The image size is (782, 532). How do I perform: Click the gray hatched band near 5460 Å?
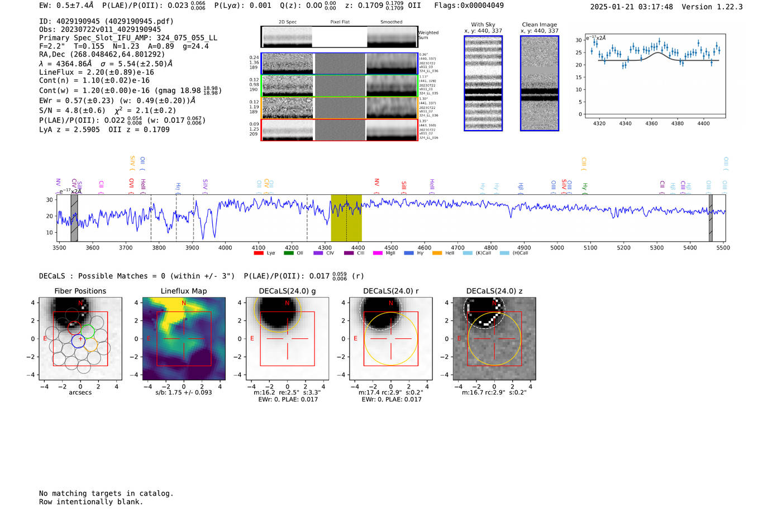coord(711,218)
